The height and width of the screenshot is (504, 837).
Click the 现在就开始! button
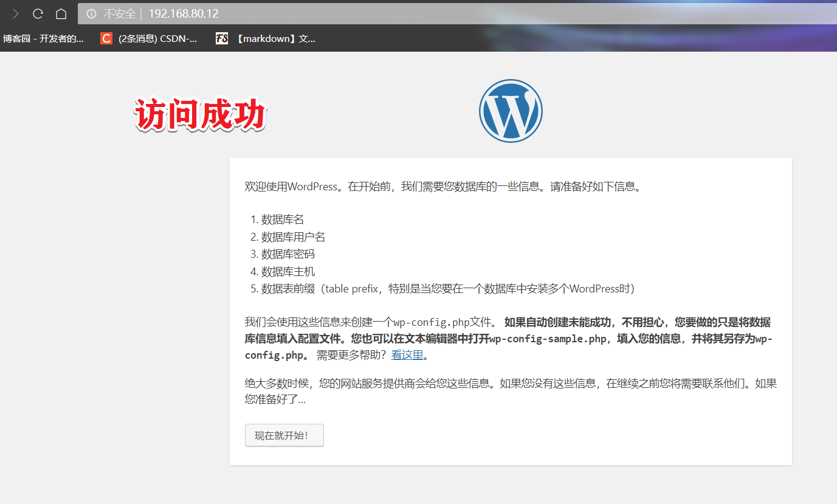tap(284, 435)
